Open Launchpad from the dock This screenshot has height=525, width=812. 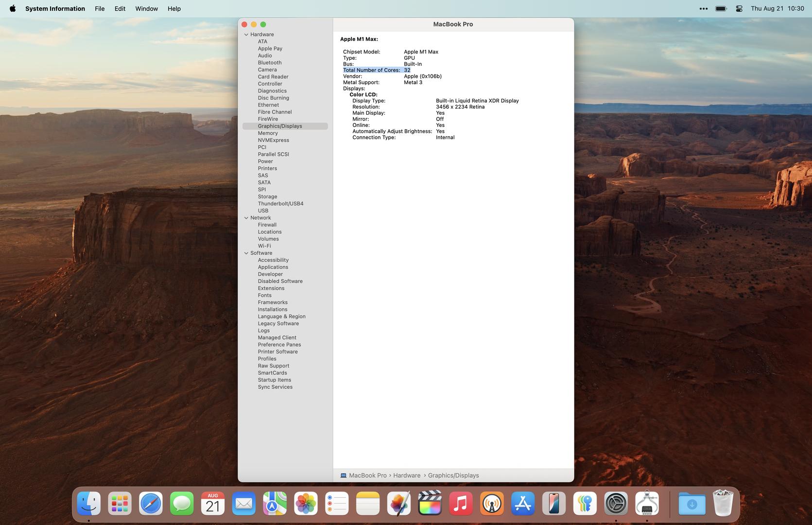120,504
